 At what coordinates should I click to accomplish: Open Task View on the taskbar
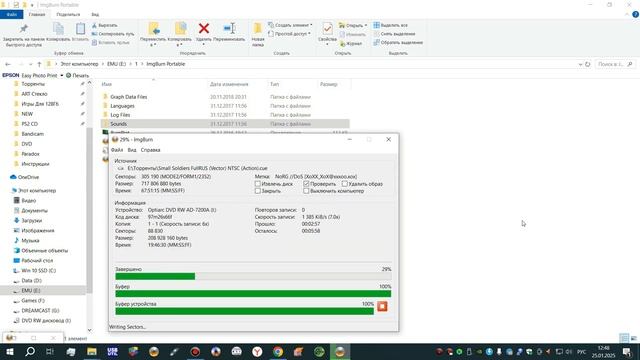50,351
